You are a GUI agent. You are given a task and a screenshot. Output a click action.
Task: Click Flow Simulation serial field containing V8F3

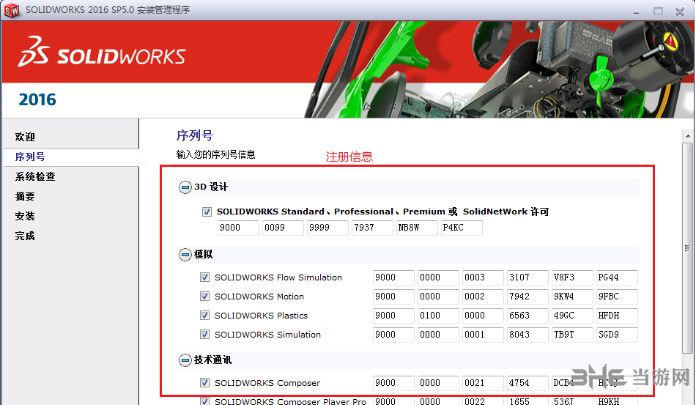pos(572,277)
